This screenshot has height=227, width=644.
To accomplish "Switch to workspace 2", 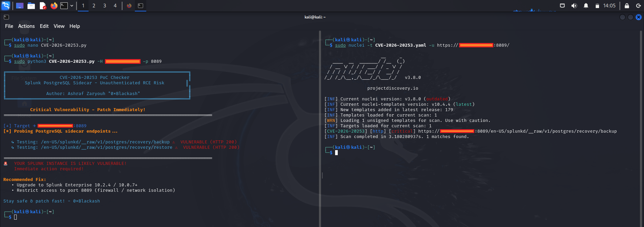I will (x=94, y=6).
